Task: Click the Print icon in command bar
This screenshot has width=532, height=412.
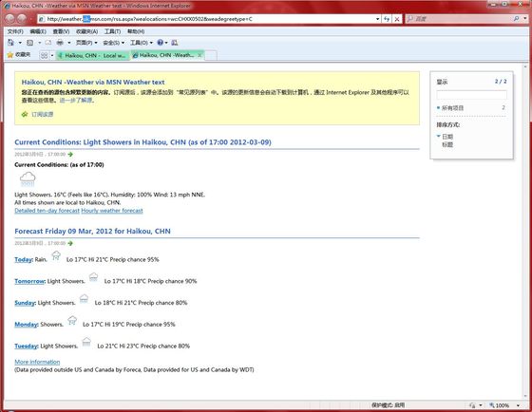Action: pyautogui.click(x=60, y=43)
